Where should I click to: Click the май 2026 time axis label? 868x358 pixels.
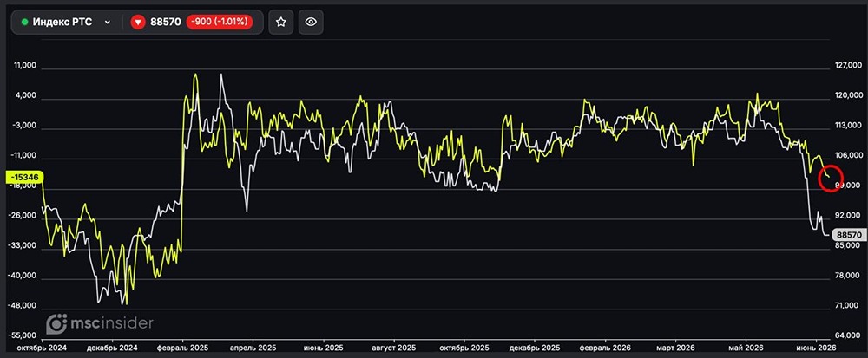tap(745, 348)
